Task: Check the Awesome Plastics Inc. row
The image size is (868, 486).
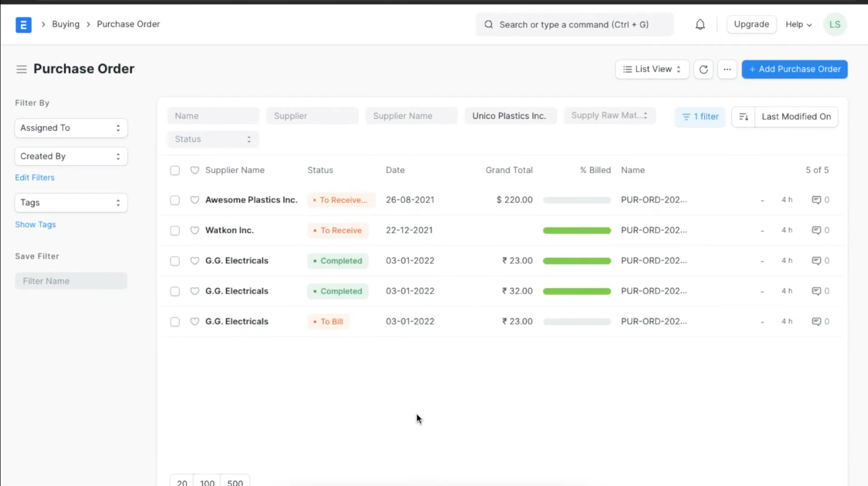Action: click(x=175, y=200)
